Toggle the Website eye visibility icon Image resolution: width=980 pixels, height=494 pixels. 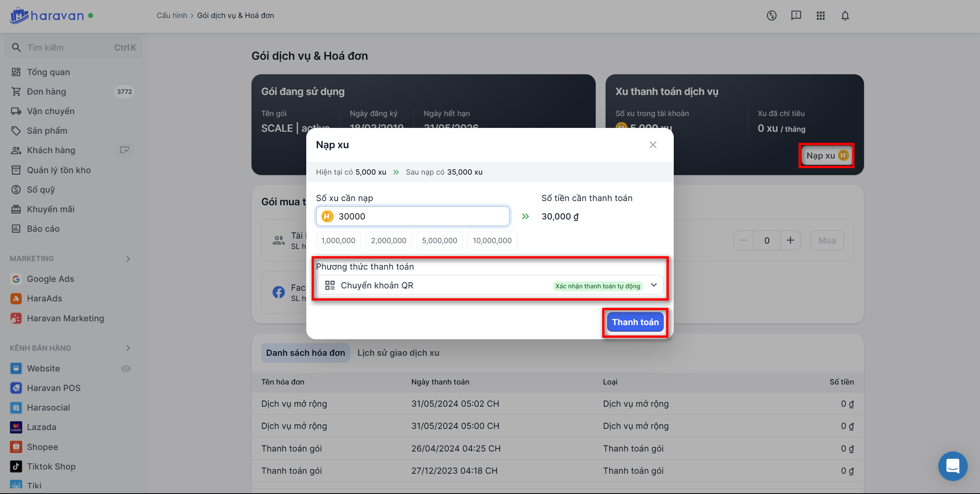126,368
